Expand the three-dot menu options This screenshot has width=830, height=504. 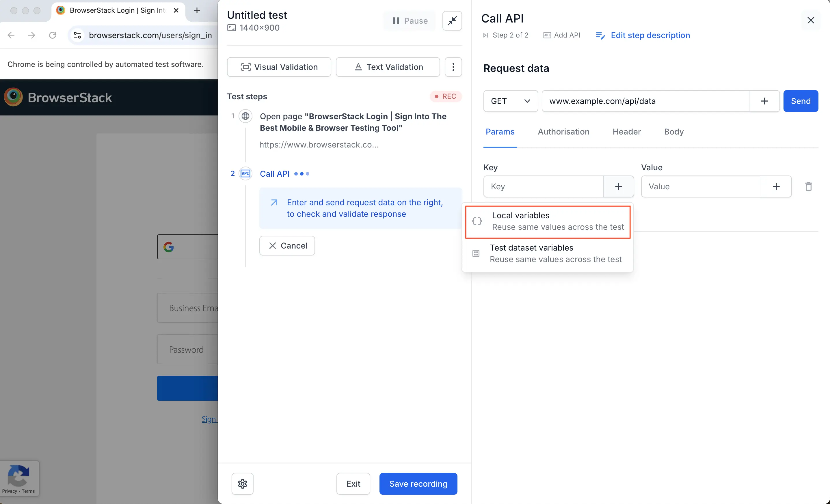click(x=453, y=67)
